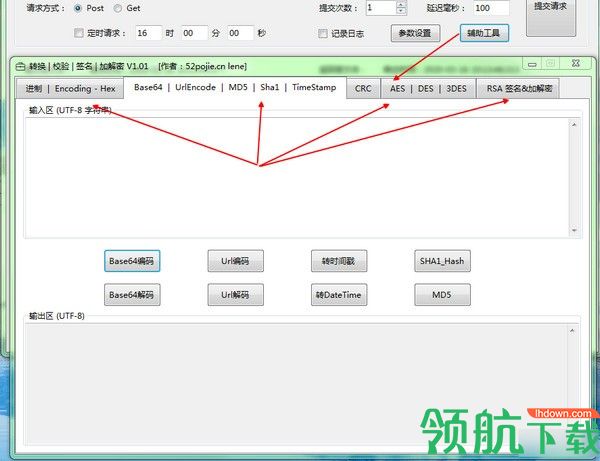This screenshot has width=600, height=461.
Task: Click inside the 输出区 text area
Action: pyautogui.click(x=296, y=384)
